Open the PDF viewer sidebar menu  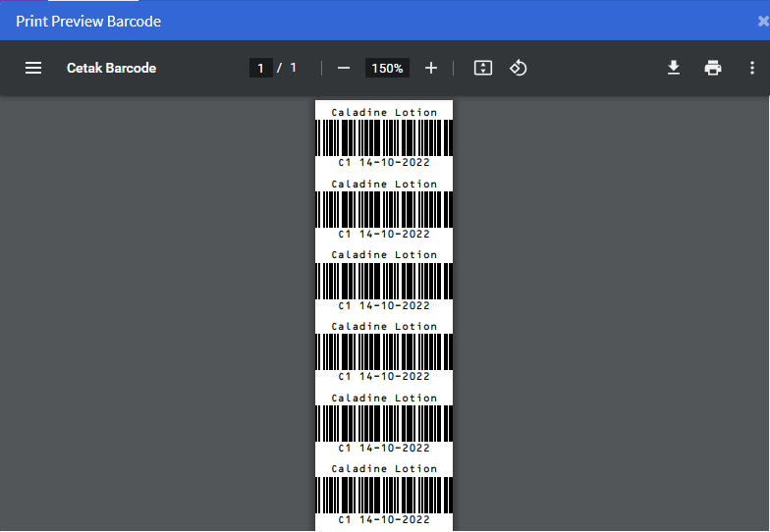pyautogui.click(x=33, y=68)
